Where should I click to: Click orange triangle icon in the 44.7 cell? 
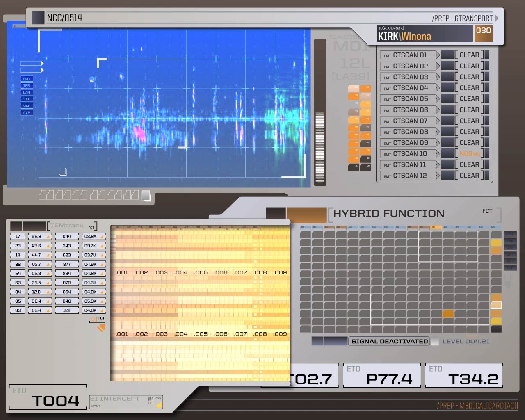(48, 256)
